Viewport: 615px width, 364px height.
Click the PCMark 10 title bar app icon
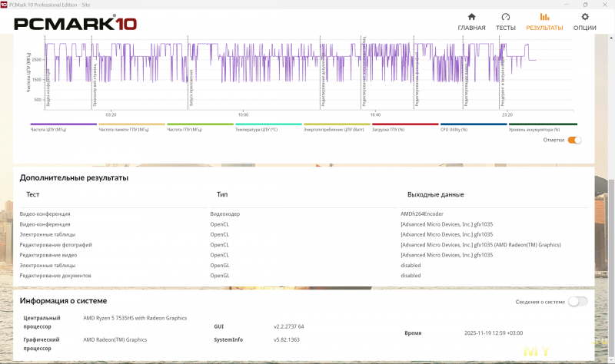click(x=4, y=4)
